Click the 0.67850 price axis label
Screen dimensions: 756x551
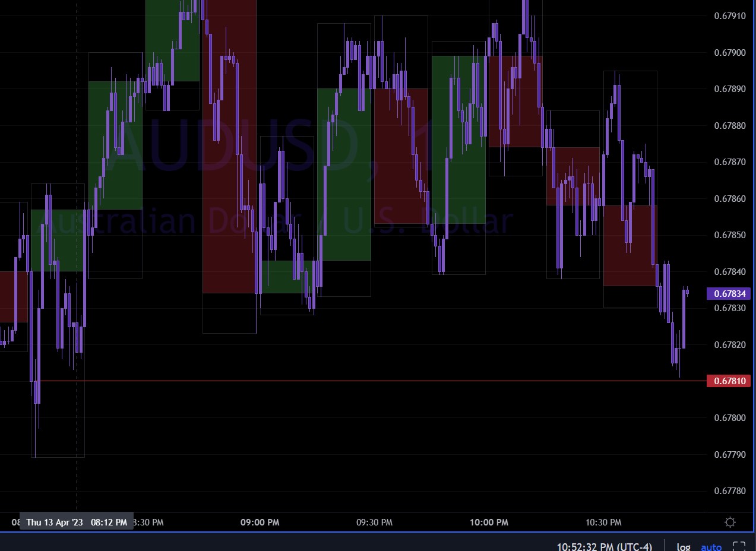[729, 235]
